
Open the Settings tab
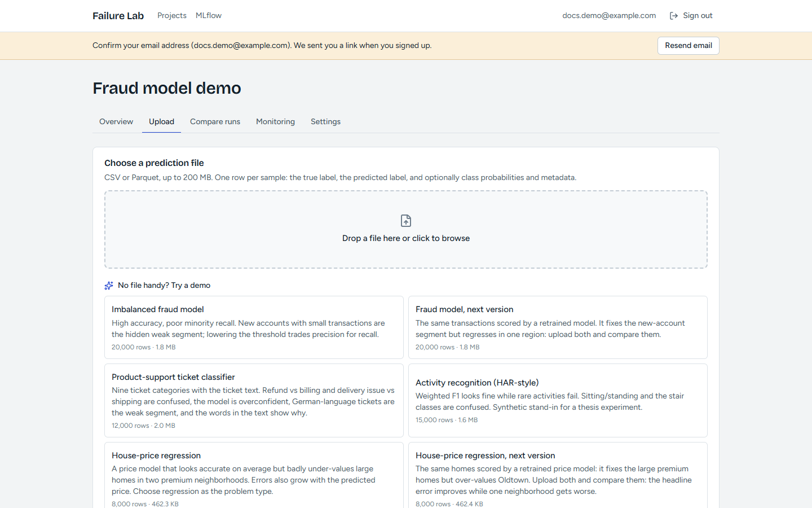[325, 121]
